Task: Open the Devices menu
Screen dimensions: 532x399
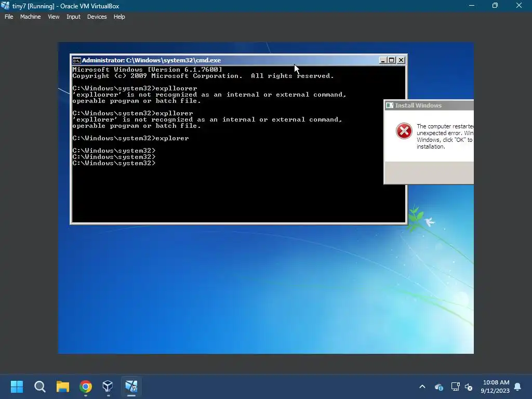Action: click(x=97, y=17)
